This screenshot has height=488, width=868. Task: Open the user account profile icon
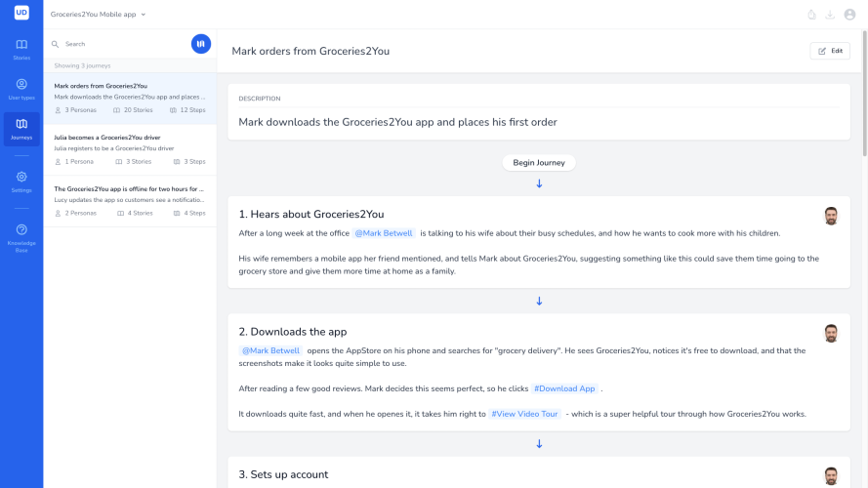pyautogui.click(x=849, y=15)
